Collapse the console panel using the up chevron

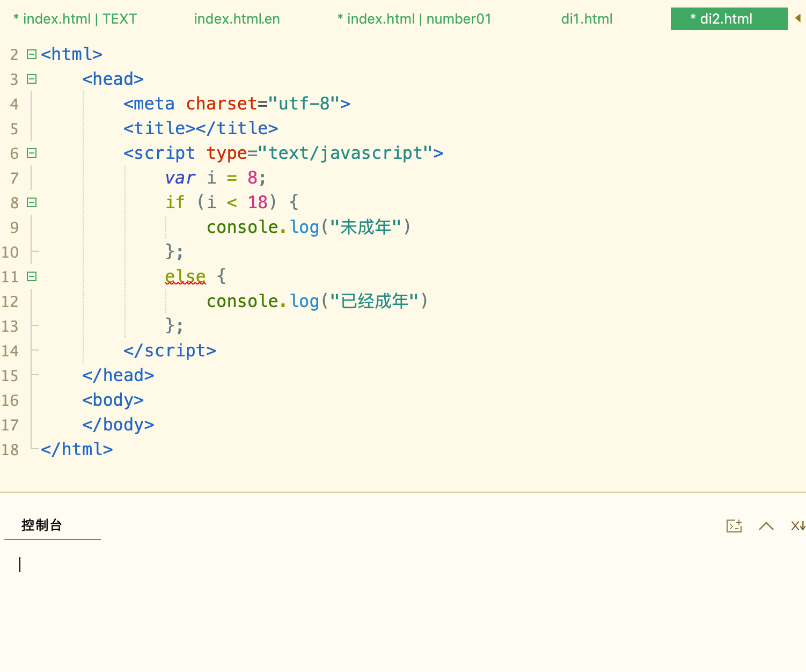[x=766, y=526]
